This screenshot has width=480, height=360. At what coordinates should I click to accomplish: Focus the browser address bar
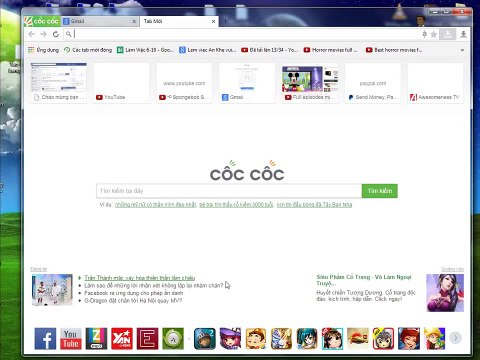point(242,34)
